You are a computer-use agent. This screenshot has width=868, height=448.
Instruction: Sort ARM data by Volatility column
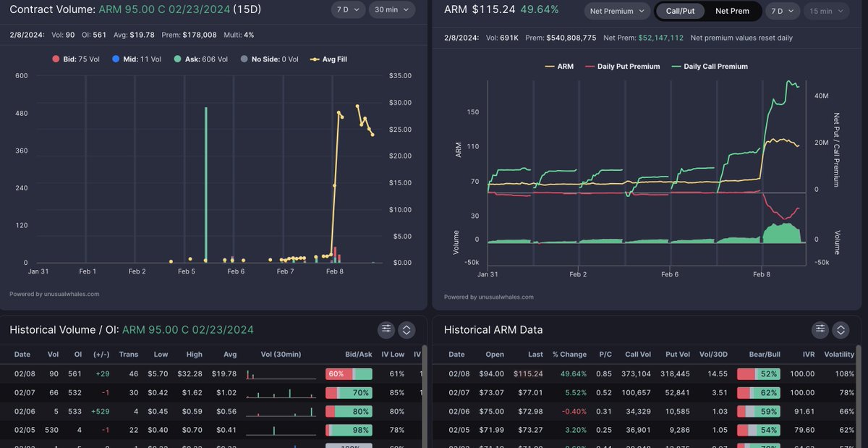pyautogui.click(x=839, y=355)
